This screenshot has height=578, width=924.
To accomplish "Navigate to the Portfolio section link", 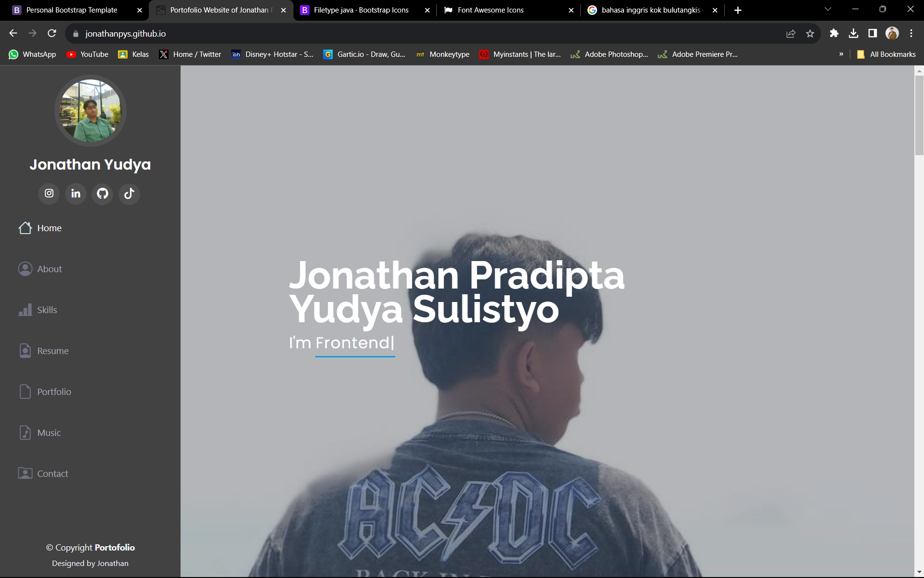I will pos(54,392).
